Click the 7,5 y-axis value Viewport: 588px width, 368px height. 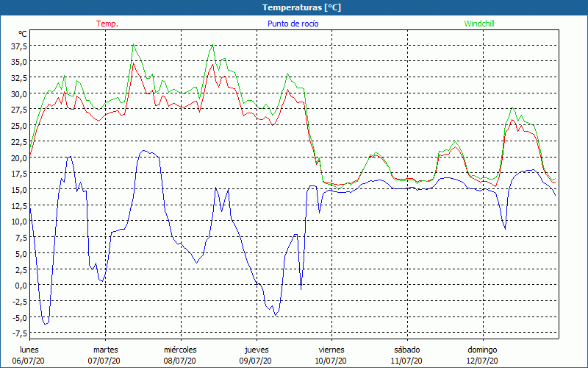21,237
